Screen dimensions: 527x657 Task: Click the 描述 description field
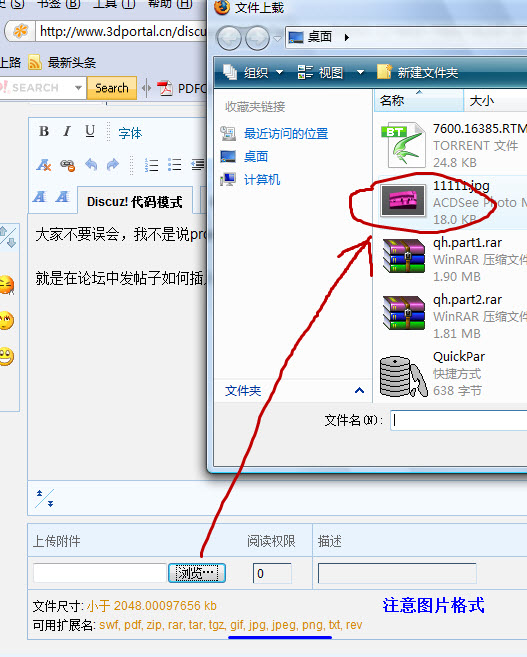[397, 573]
